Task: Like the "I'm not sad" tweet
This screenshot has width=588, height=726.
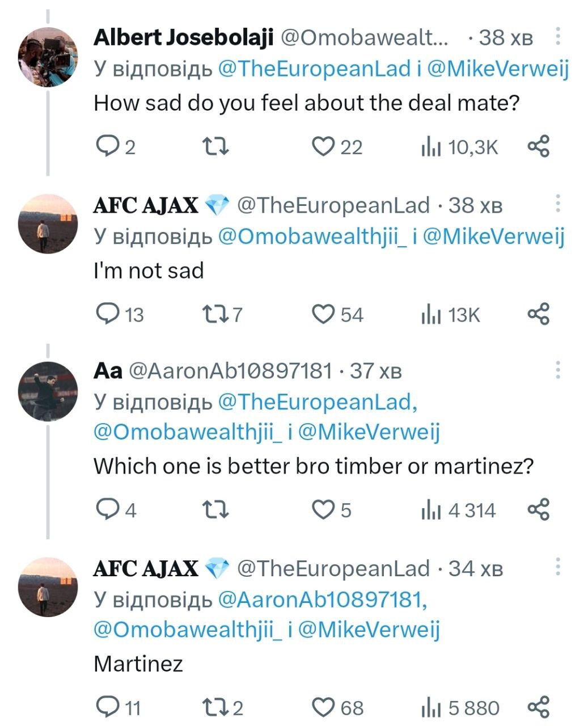Action: (324, 314)
